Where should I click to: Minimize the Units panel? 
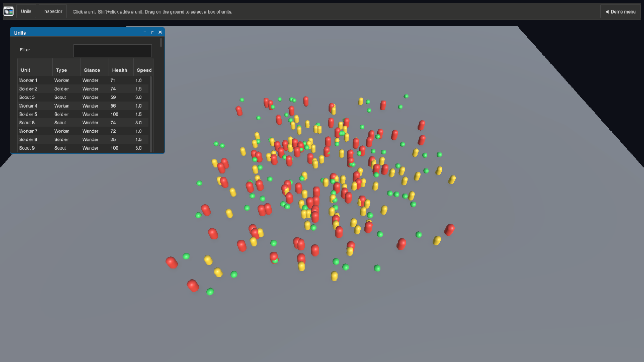pos(145,32)
